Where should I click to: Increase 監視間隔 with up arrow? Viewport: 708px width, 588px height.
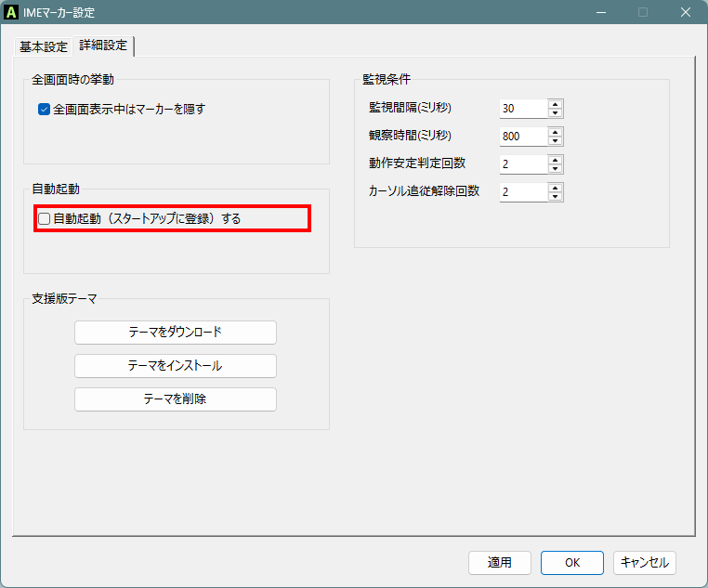556,104
